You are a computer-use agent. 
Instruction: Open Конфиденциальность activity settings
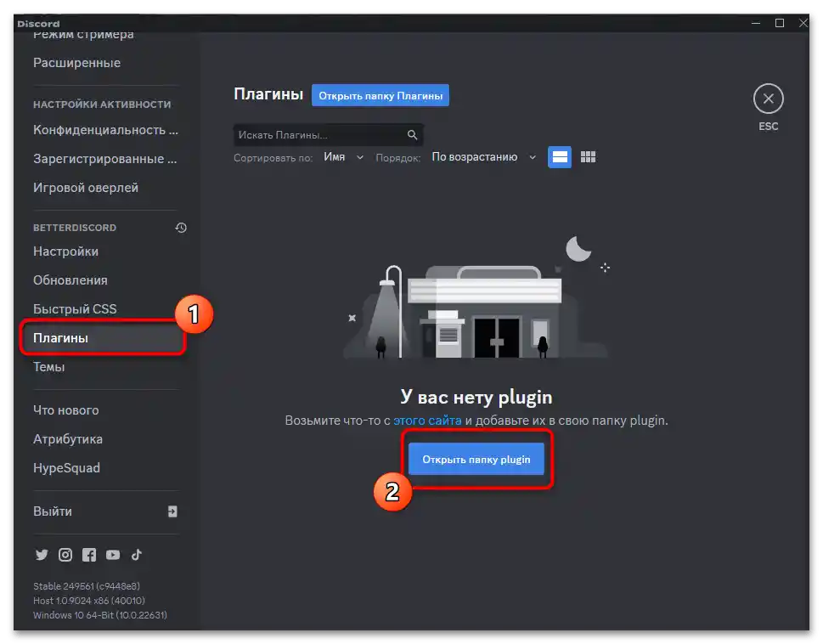click(x=105, y=130)
